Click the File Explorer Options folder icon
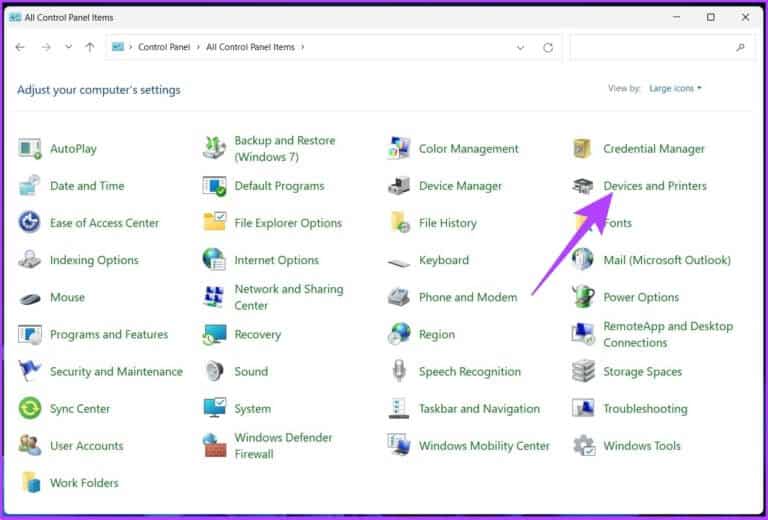 pos(214,222)
